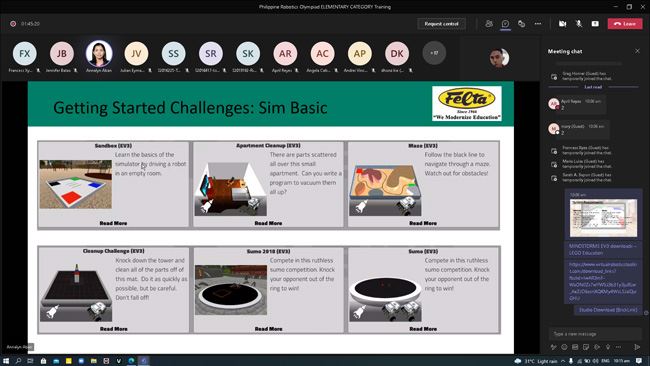Click the Request control button
Viewport: 650px width, 366px height.
[x=441, y=24]
